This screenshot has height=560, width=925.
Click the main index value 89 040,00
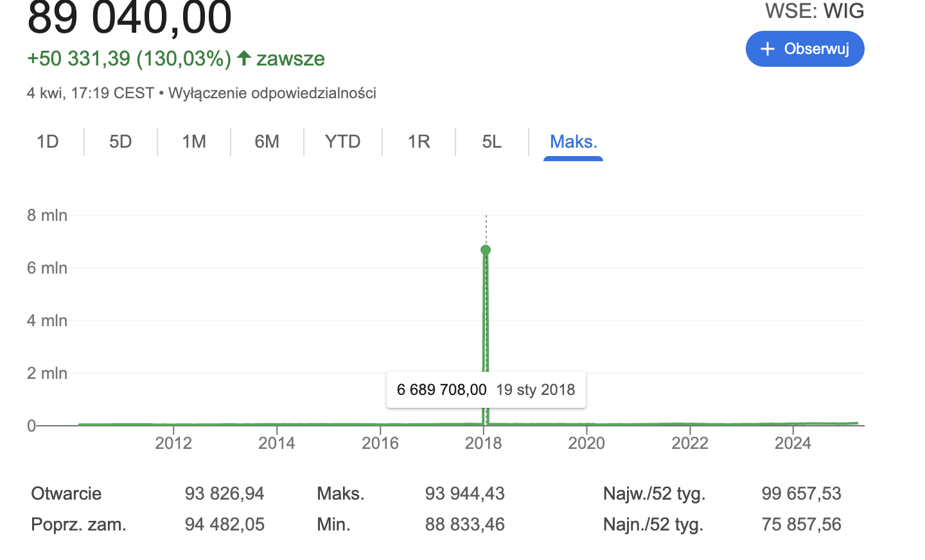pyautogui.click(x=129, y=17)
